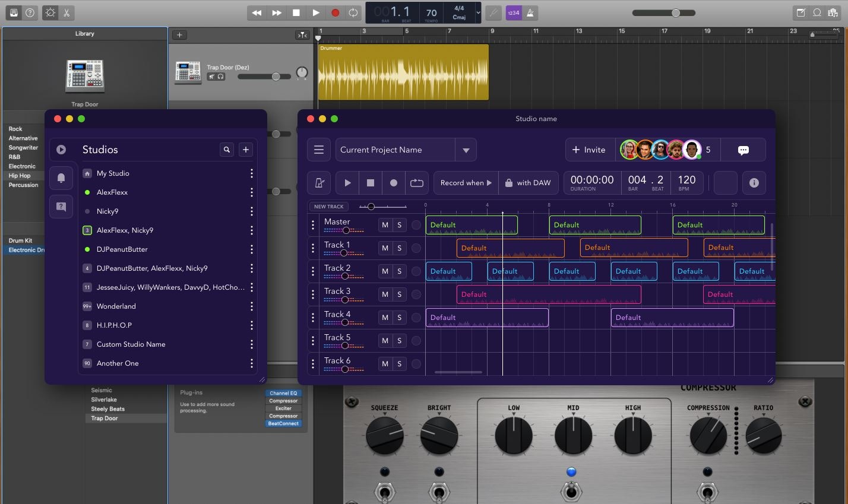
Task: Add a new studio with plus icon
Action: [x=246, y=150]
